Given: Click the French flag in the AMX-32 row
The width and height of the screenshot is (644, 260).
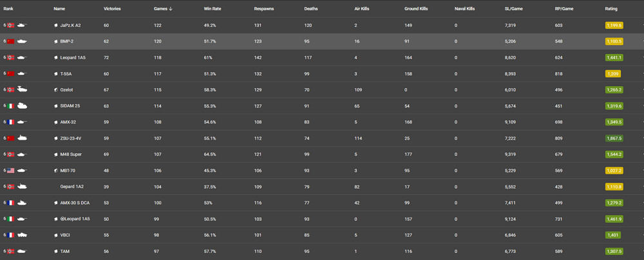Looking at the screenshot, I should 10,122.
